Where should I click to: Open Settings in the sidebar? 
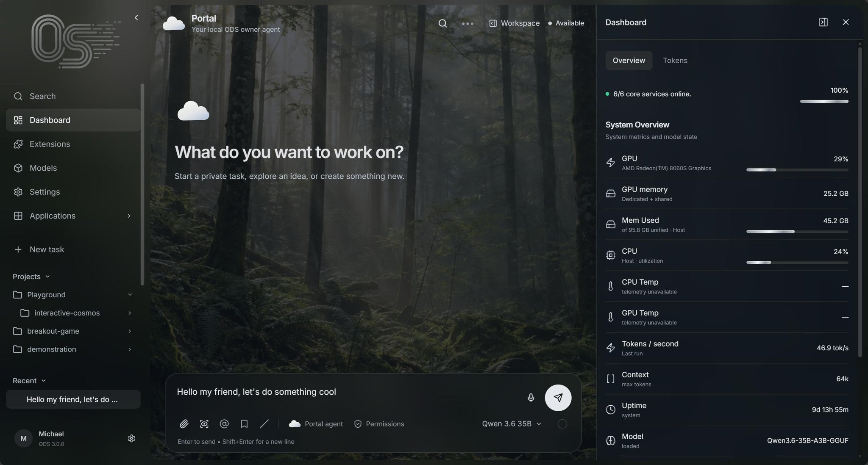73,192
